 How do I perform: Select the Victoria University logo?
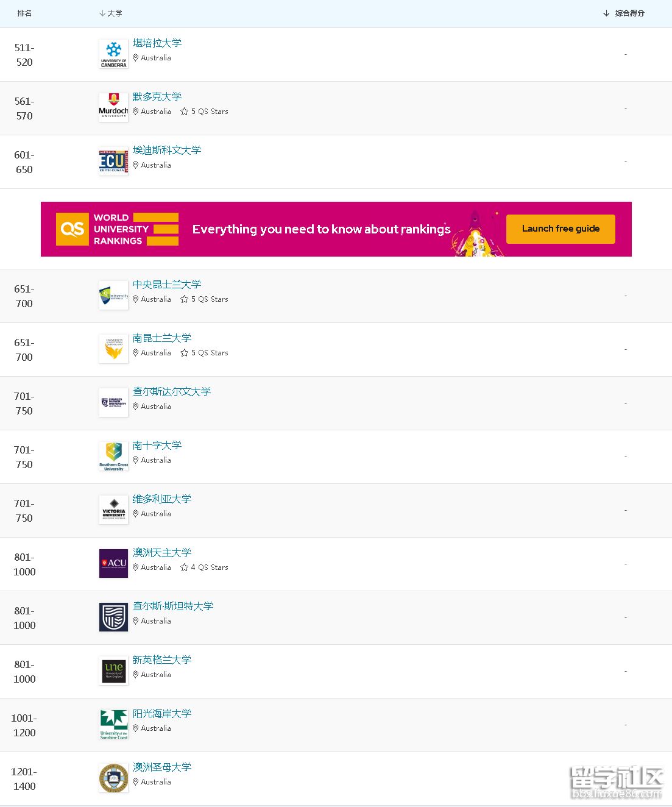(x=113, y=510)
